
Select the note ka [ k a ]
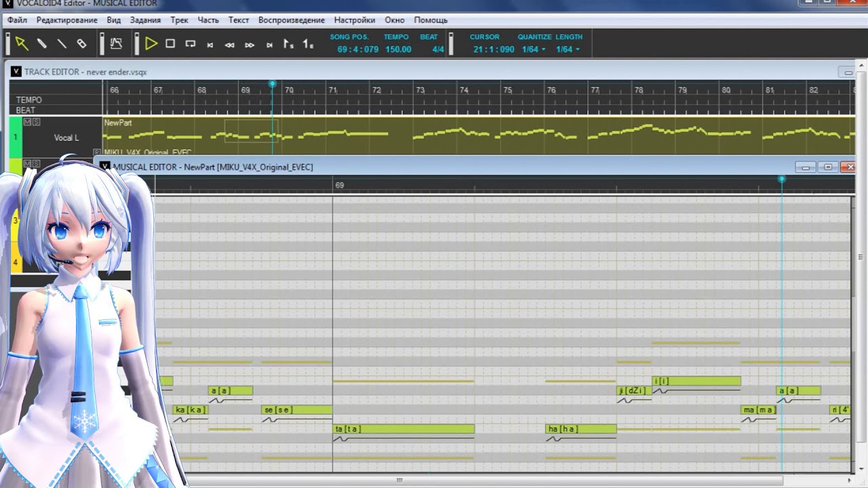click(x=191, y=410)
